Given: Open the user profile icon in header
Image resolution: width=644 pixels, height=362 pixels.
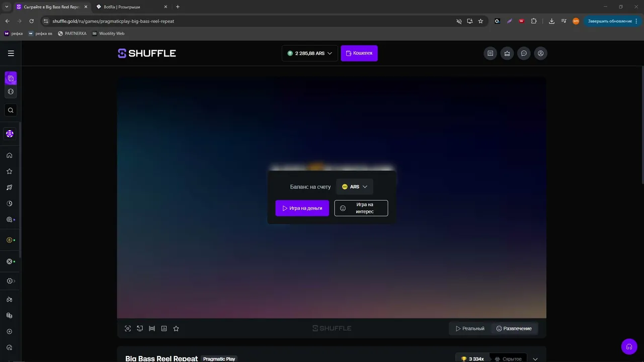Looking at the screenshot, I should tap(541, 53).
